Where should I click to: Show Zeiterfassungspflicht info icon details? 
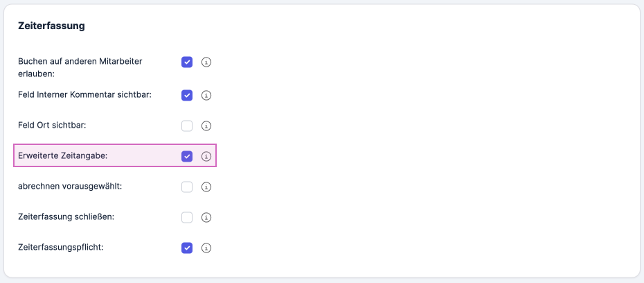pos(206,248)
